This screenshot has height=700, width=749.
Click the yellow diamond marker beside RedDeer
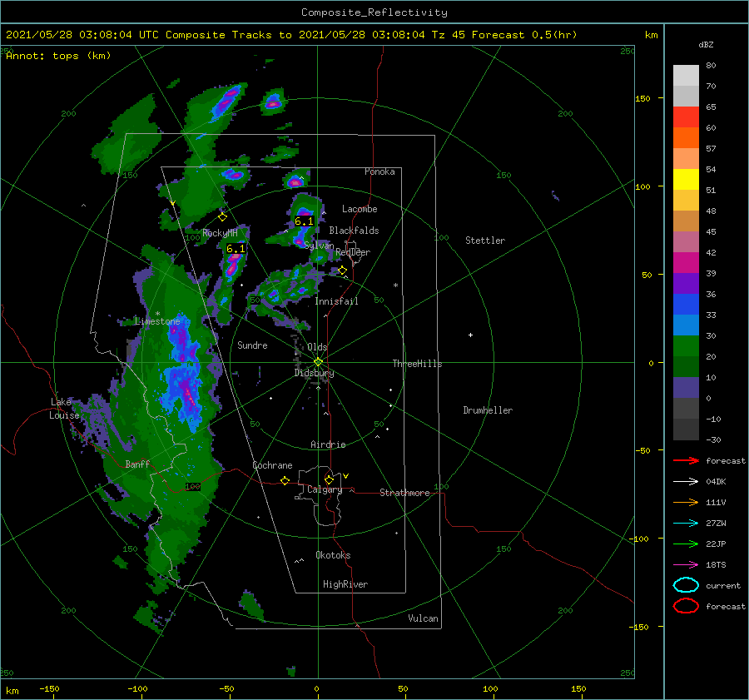(x=342, y=271)
